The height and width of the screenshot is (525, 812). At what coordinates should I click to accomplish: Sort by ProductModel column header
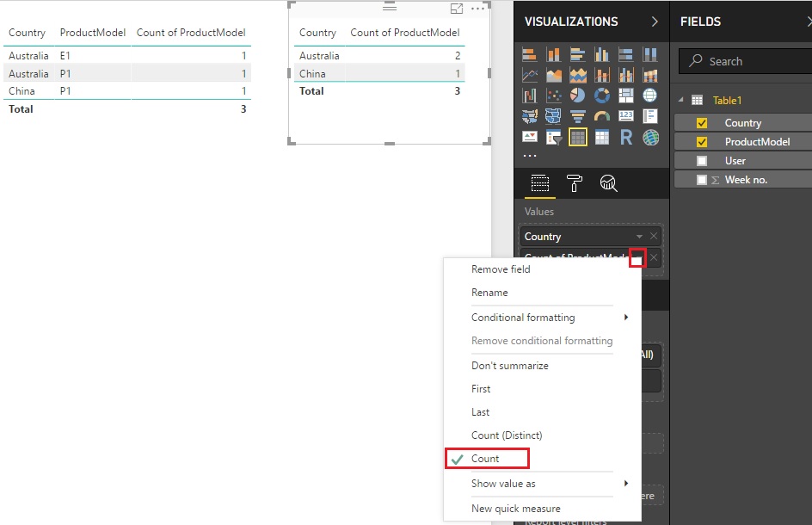tap(93, 33)
